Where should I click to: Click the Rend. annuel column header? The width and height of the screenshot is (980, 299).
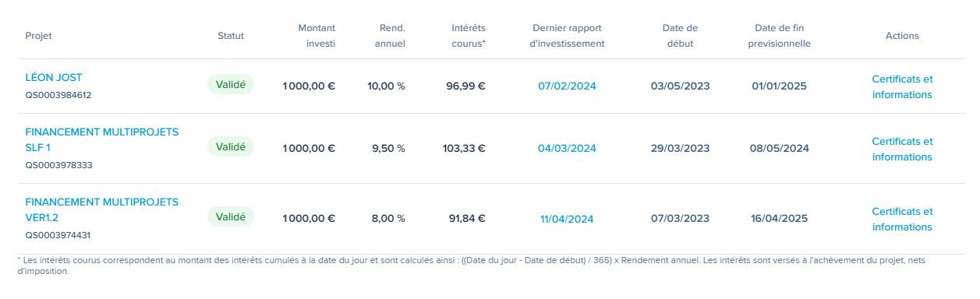pos(390,36)
